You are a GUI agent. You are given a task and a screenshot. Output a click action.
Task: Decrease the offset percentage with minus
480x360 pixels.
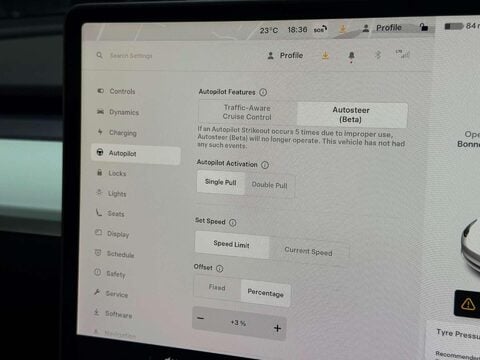(x=200, y=318)
